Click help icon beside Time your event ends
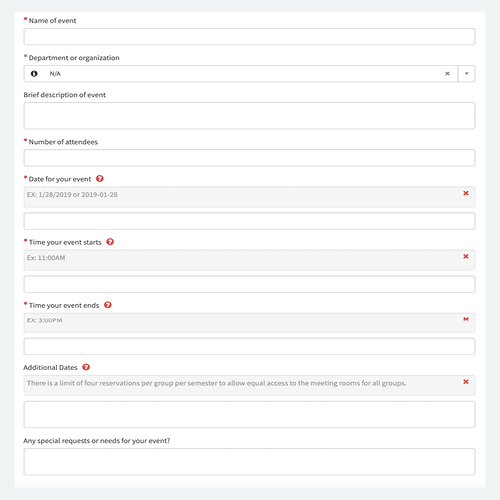The height and width of the screenshot is (500, 500). point(108,305)
